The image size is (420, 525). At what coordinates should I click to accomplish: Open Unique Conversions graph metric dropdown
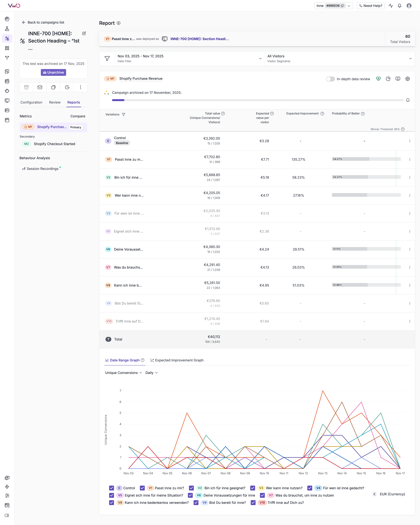click(x=123, y=373)
